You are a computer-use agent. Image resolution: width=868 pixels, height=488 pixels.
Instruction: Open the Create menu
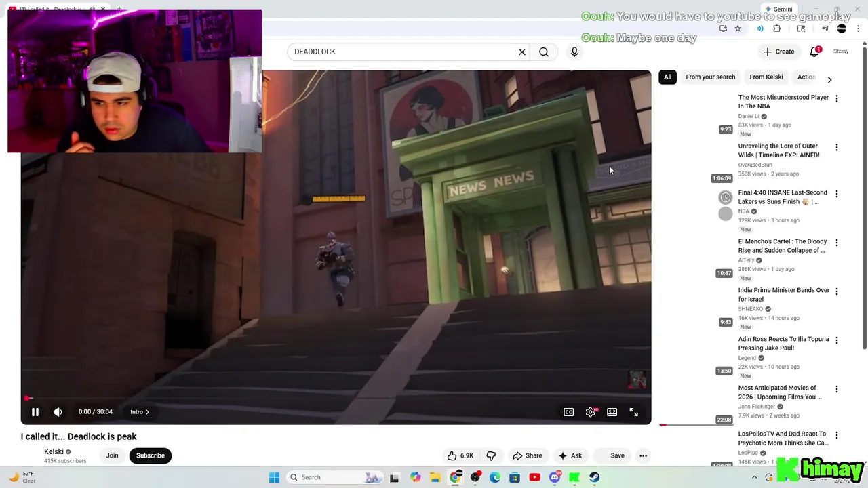click(x=778, y=52)
